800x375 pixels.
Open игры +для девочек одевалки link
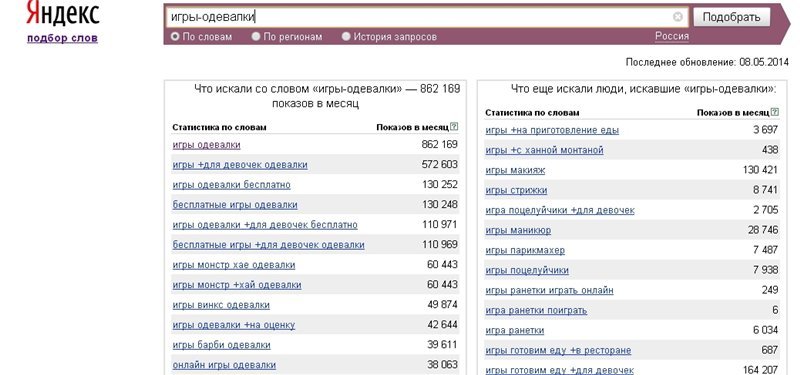click(x=240, y=165)
